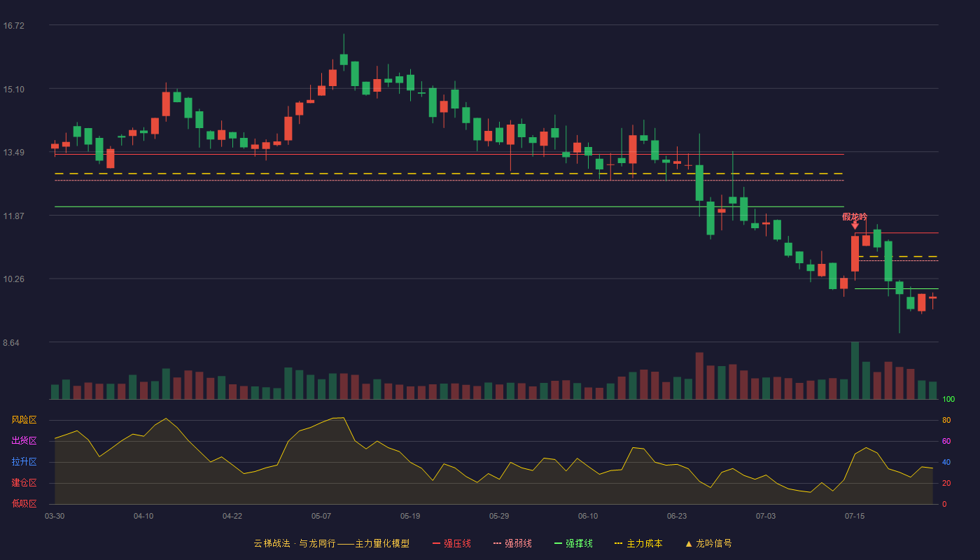
Task: Toggle the 强压线 legend entry
Action: point(451,543)
